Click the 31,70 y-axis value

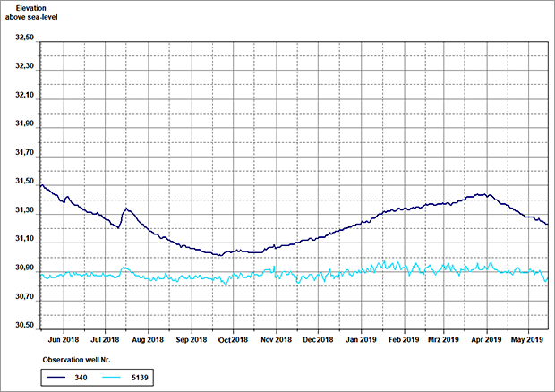pyautogui.click(x=24, y=153)
